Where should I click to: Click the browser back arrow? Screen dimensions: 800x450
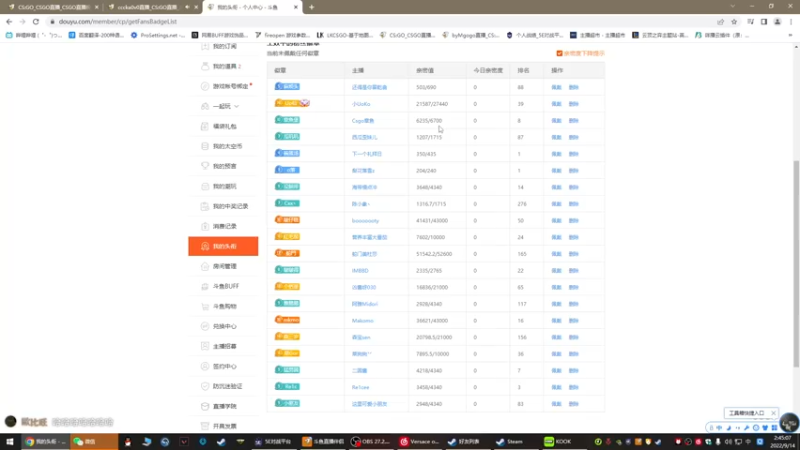(9, 21)
